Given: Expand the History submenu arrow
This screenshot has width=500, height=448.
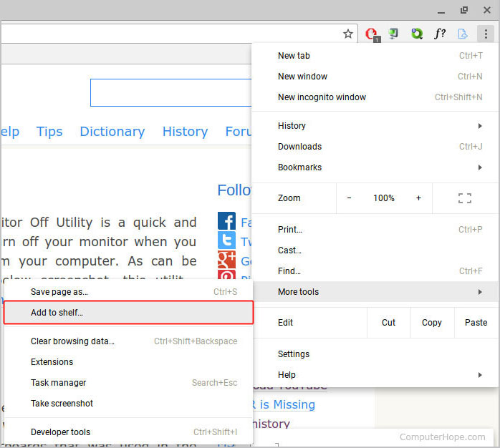Looking at the screenshot, I should (x=480, y=126).
